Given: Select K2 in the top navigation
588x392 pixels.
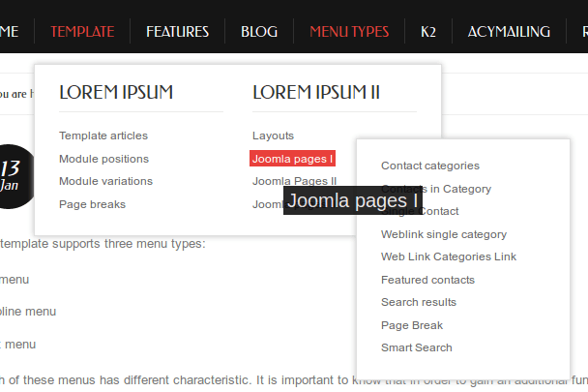Looking at the screenshot, I should (x=428, y=32).
